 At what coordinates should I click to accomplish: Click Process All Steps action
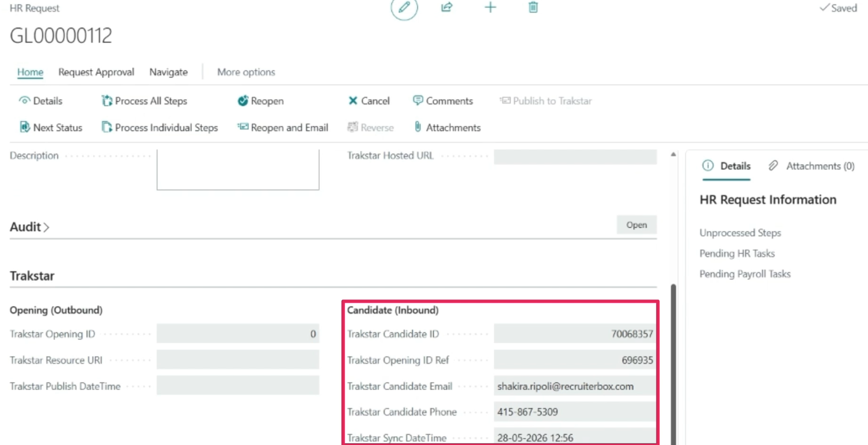[x=145, y=101]
